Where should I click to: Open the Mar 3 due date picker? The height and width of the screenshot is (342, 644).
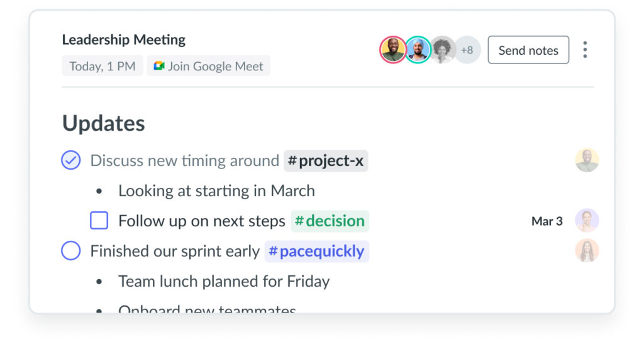[547, 221]
